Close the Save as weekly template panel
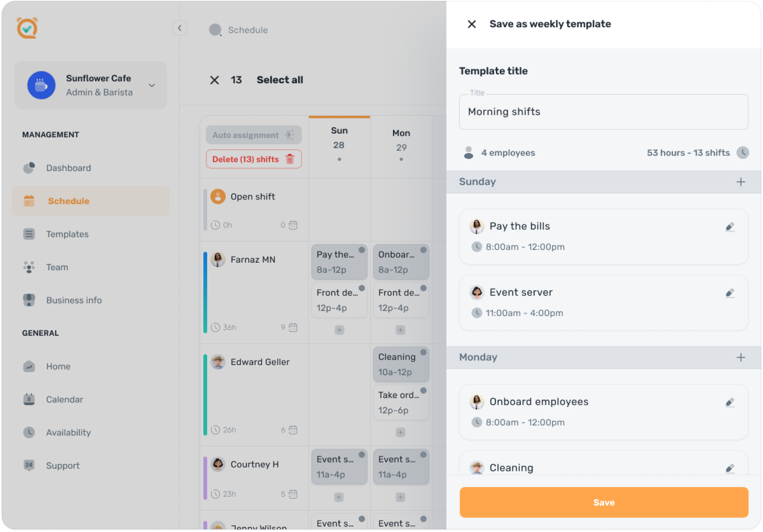763x532 pixels. click(472, 24)
